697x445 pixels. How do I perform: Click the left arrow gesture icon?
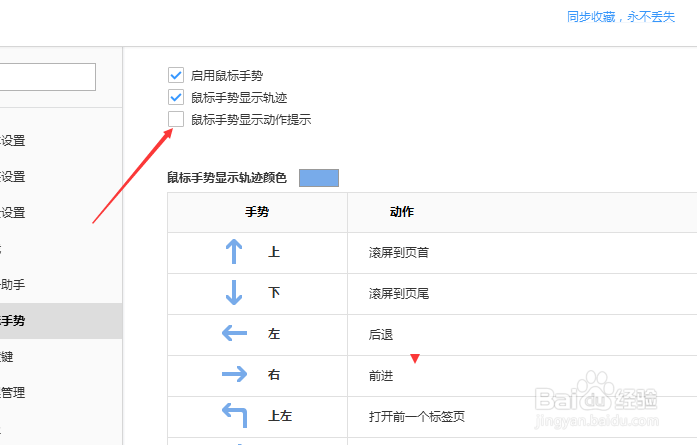click(234, 333)
